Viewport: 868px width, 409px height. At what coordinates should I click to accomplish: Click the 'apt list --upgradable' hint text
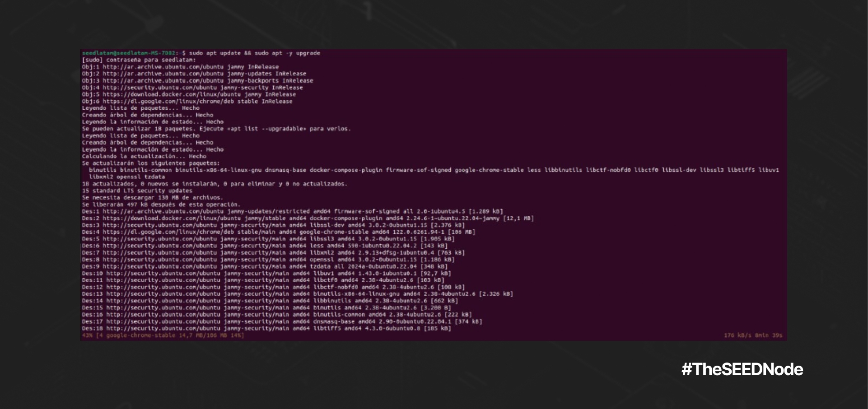point(266,129)
